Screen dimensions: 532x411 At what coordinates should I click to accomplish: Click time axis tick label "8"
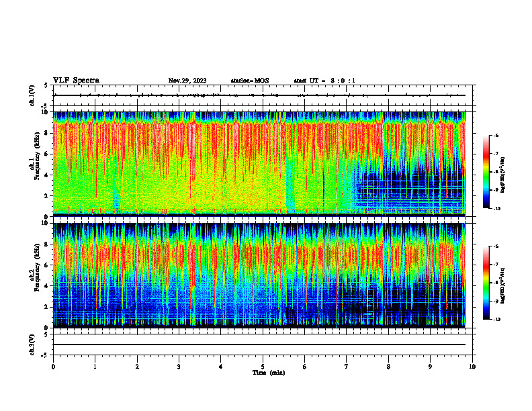[x=388, y=367]
